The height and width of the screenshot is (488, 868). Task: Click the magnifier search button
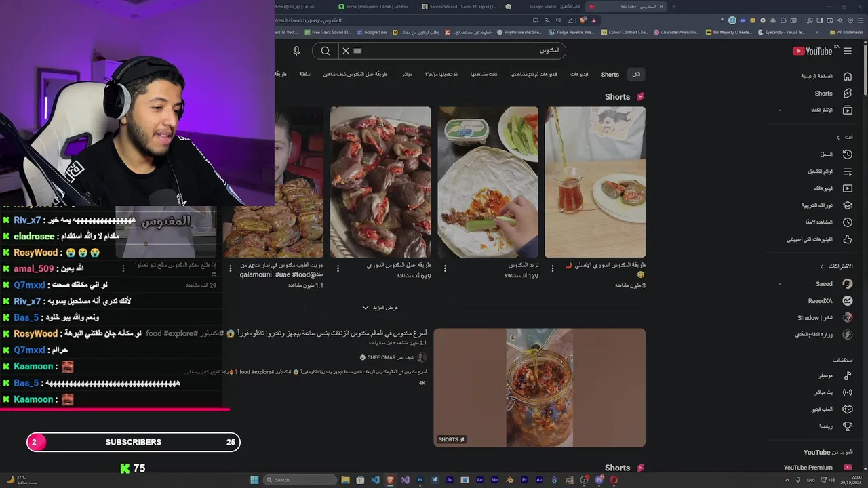click(325, 51)
